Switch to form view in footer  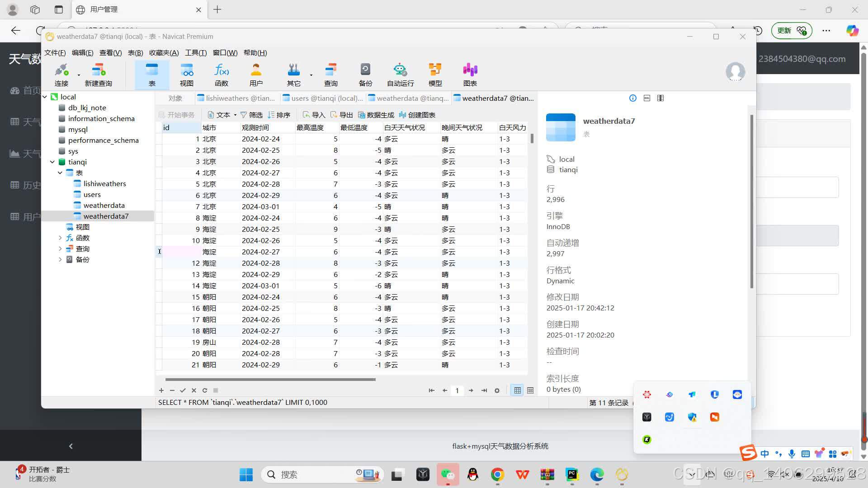coord(530,390)
